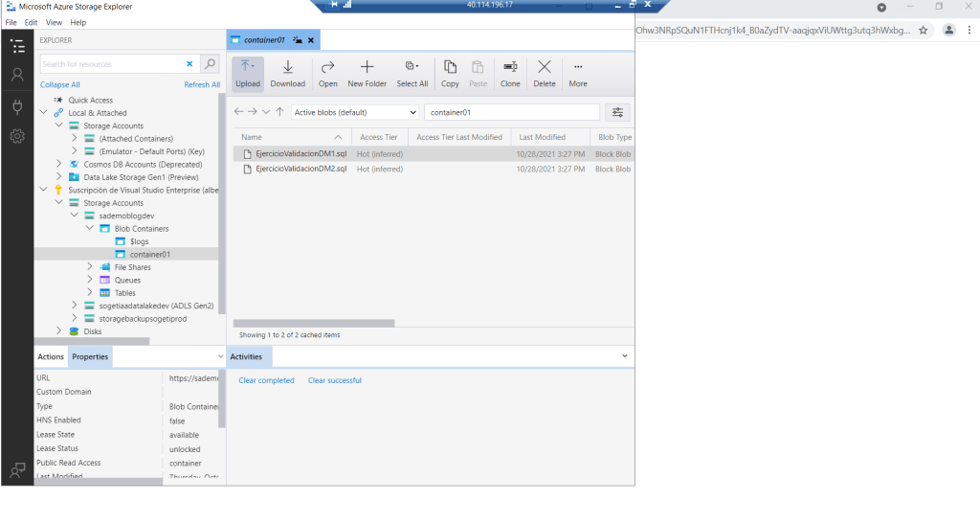980x523 pixels.
Task: Click the New Folder plus icon
Action: [367, 68]
